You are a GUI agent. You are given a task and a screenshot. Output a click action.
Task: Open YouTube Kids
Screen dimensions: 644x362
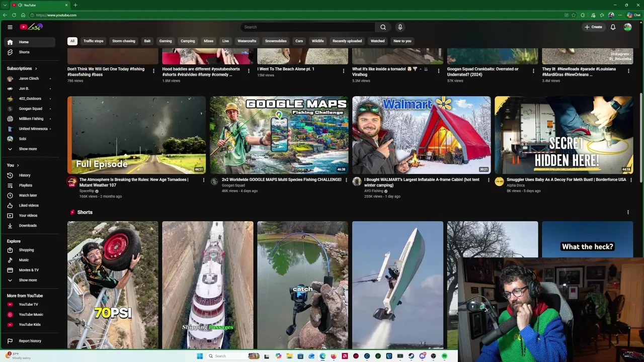pos(30,325)
